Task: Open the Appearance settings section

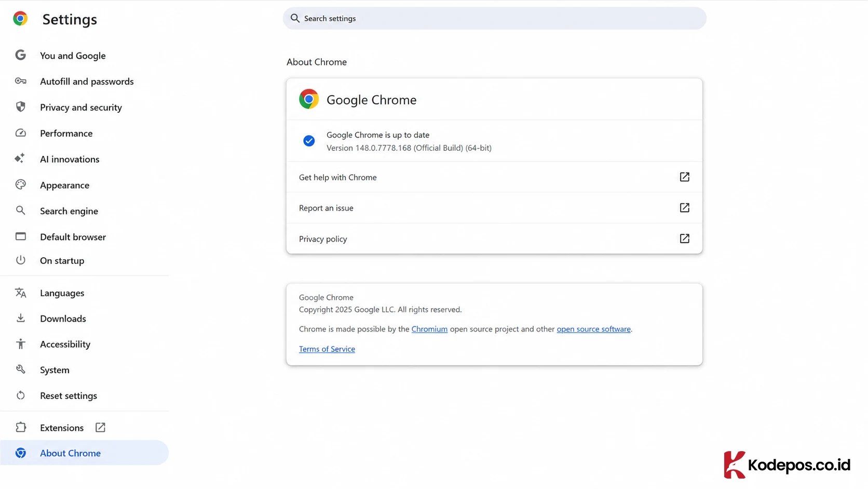Action: (65, 186)
